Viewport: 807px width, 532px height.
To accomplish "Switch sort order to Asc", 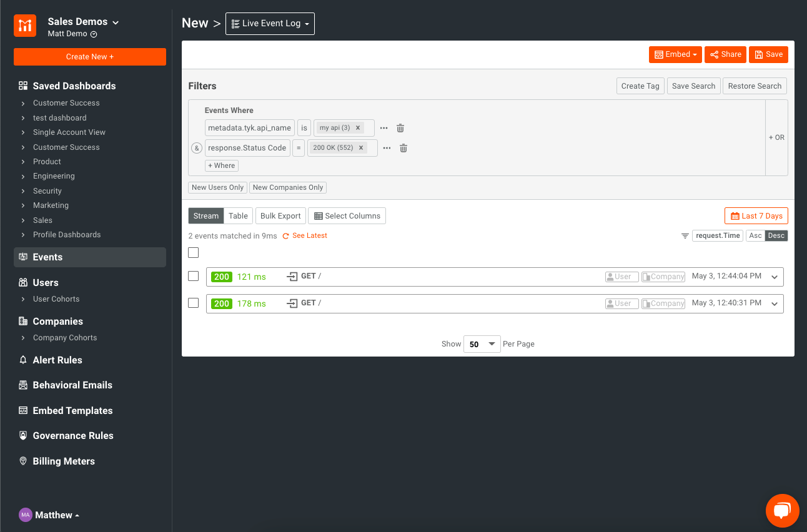I will [x=755, y=235].
